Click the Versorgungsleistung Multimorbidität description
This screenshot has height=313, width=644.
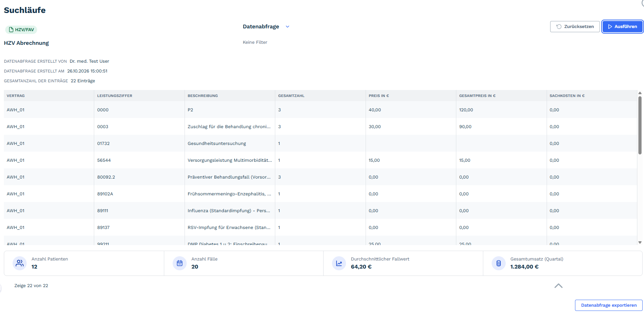(230, 160)
